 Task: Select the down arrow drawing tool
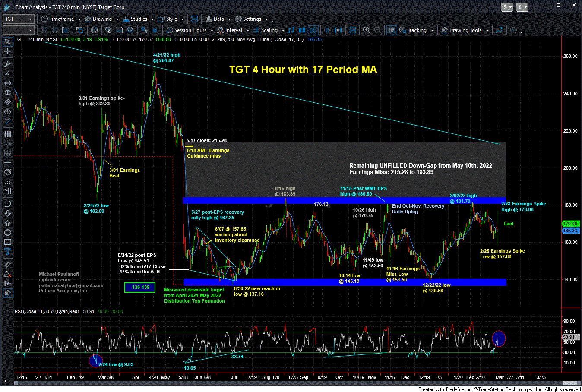(x=7, y=213)
